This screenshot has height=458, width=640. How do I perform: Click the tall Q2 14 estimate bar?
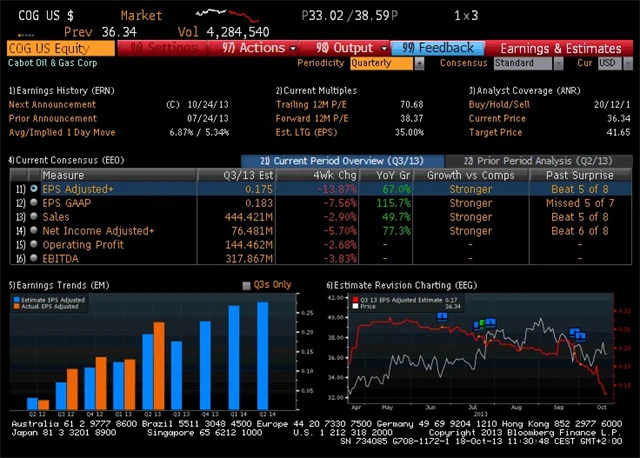pyautogui.click(x=263, y=356)
